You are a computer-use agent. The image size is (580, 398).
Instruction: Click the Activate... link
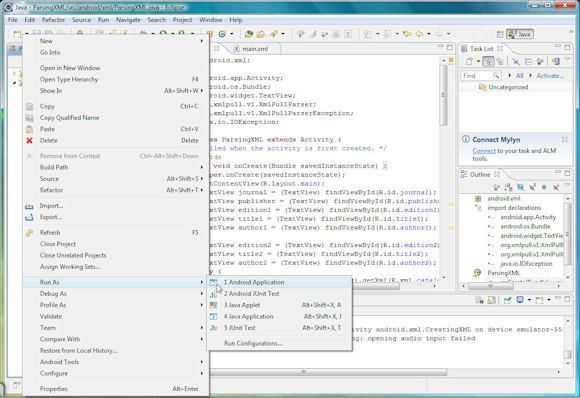(x=550, y=75)
